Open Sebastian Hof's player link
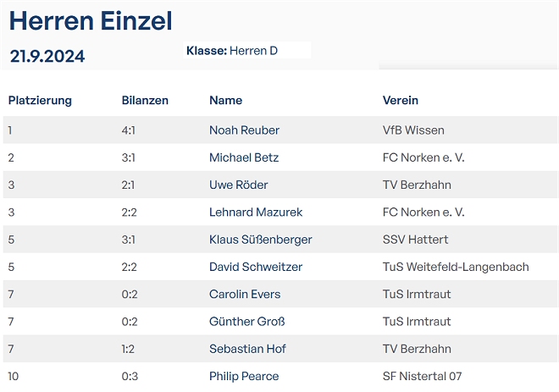559x392 pixels. coord(246,349)
